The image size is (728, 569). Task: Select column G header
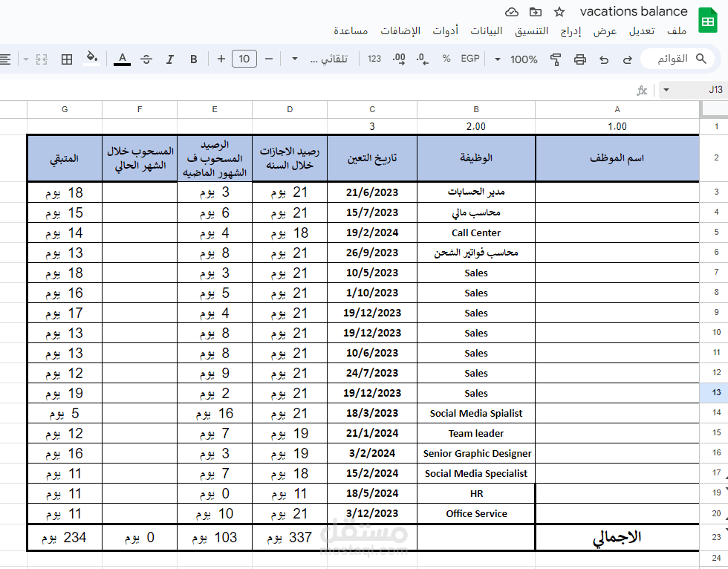(x=65, y=109)
